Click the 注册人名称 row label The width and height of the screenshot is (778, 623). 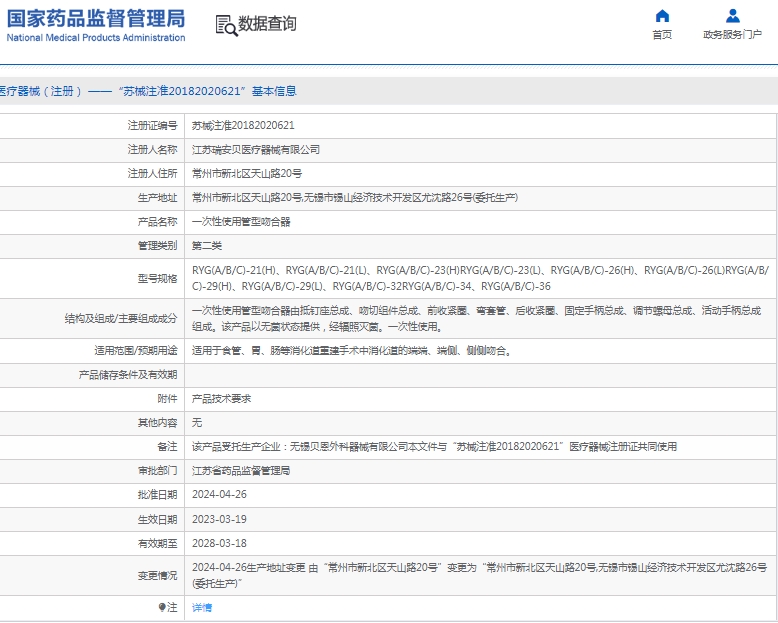(x=152, y=149)
